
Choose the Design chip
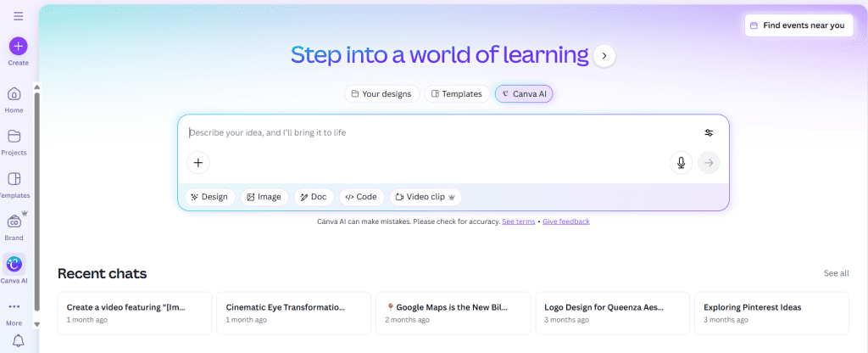[210, 197]
